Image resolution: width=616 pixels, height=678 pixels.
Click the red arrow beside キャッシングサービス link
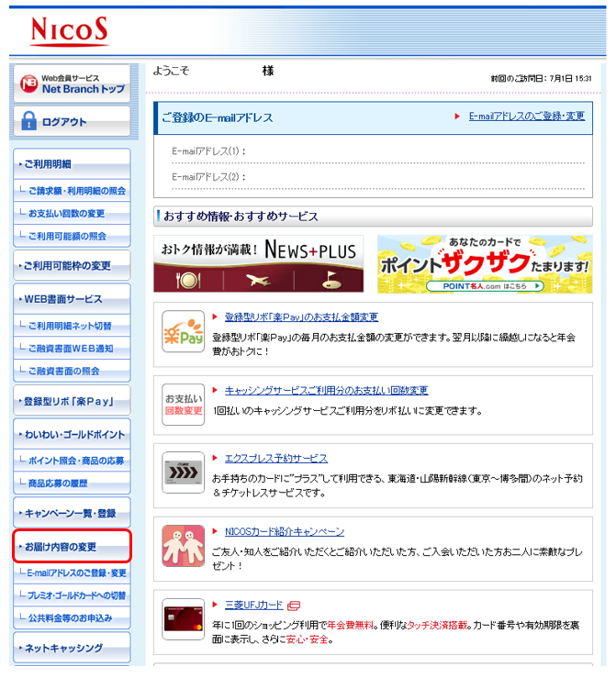click(215, 390)
